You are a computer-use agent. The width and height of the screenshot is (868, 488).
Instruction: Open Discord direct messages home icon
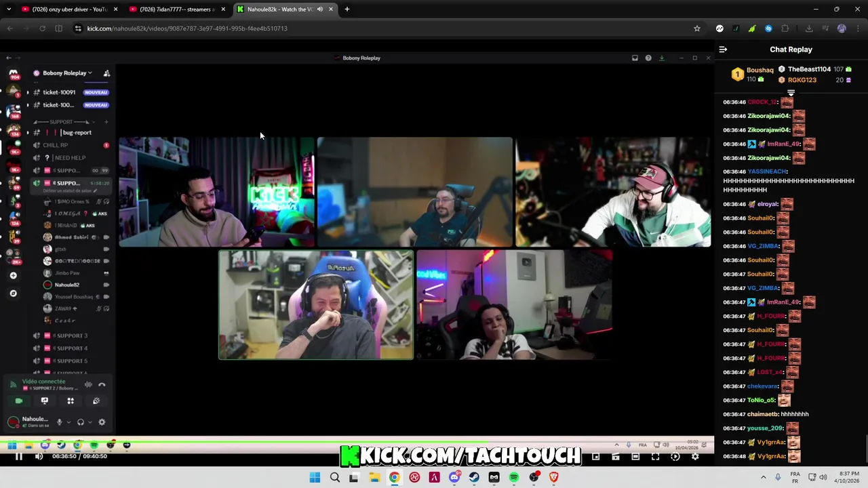click(13, 73)
